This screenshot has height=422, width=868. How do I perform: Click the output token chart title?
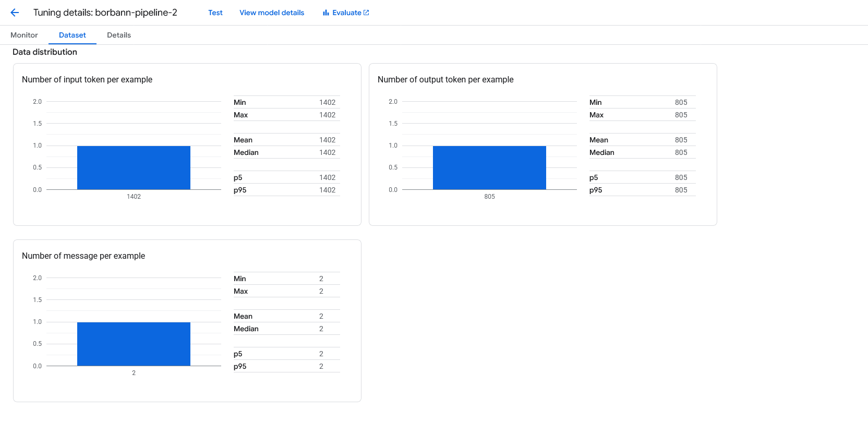[445, 79]
